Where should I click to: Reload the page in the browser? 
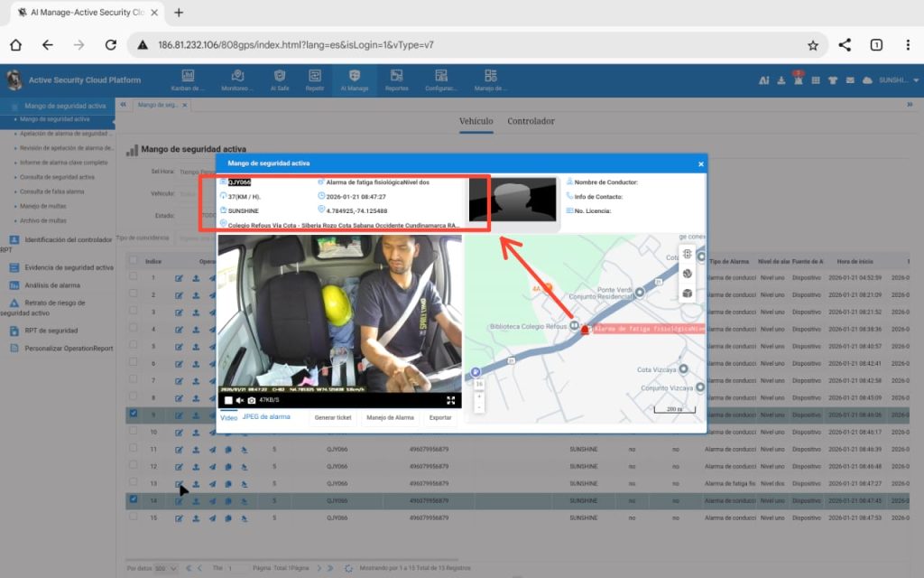110,45
